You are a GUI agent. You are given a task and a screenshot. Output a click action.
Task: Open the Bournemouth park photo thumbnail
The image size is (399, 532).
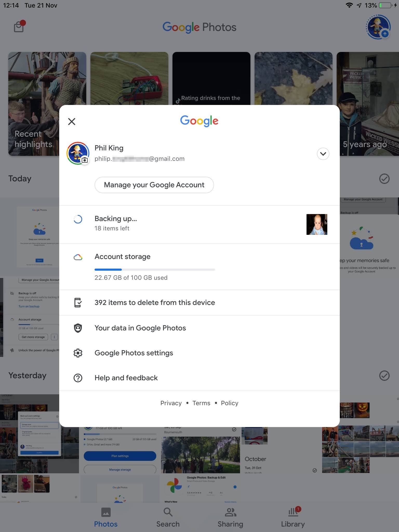coord(200,450)
